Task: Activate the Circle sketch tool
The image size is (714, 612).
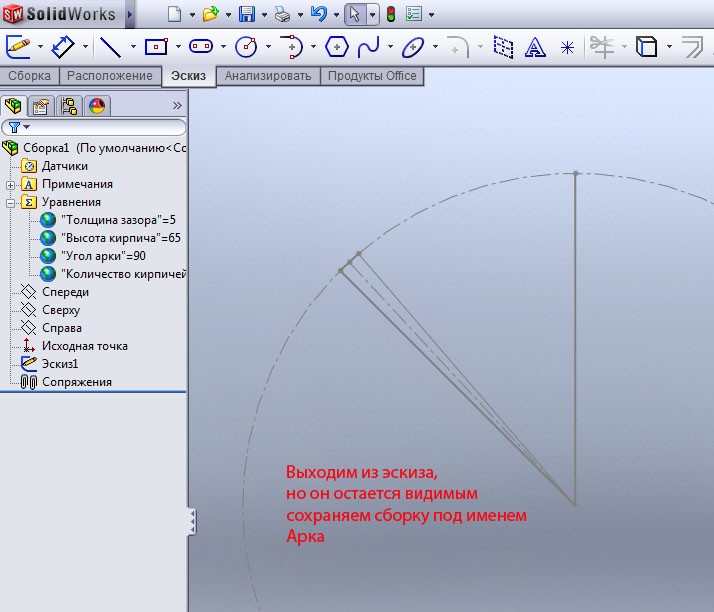Action: (245, 46)
